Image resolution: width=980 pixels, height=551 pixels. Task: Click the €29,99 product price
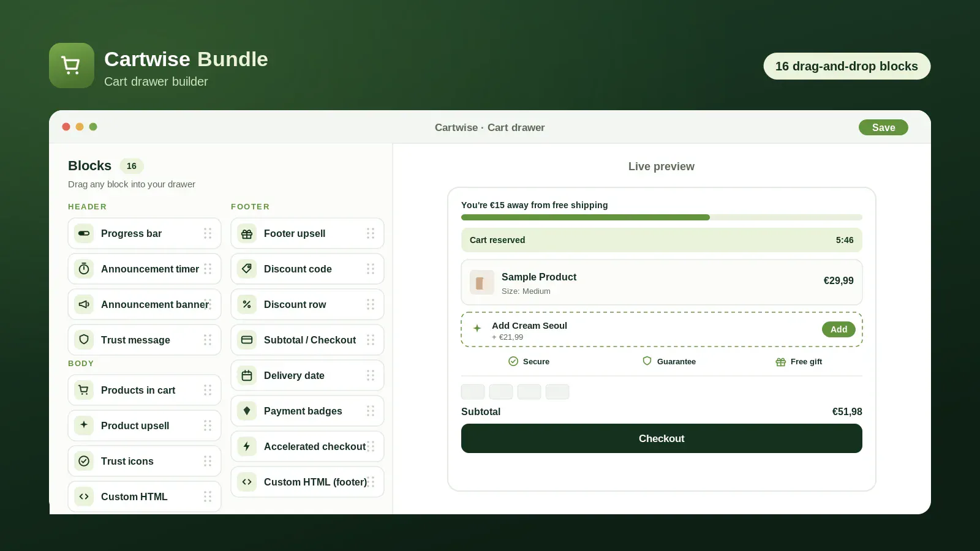point(839,280)
